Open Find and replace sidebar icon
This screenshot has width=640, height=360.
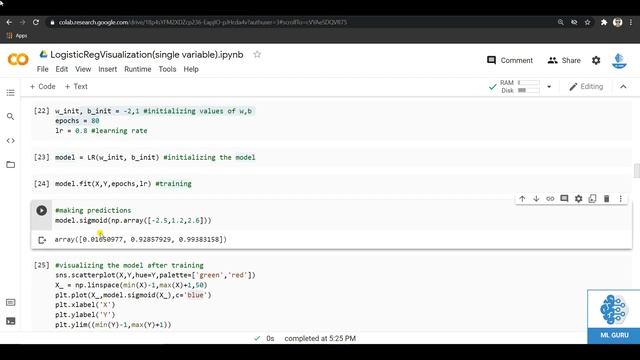(x=11, y=117)
